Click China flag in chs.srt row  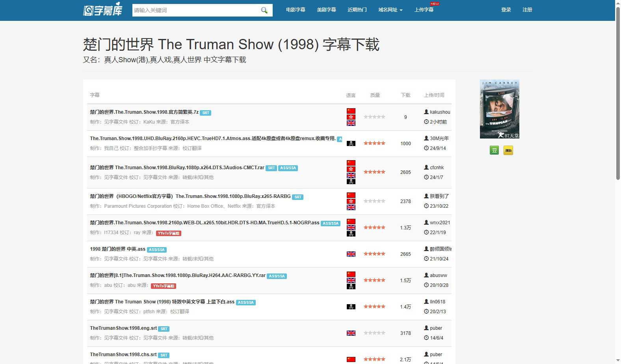click(x=351, y=359)
